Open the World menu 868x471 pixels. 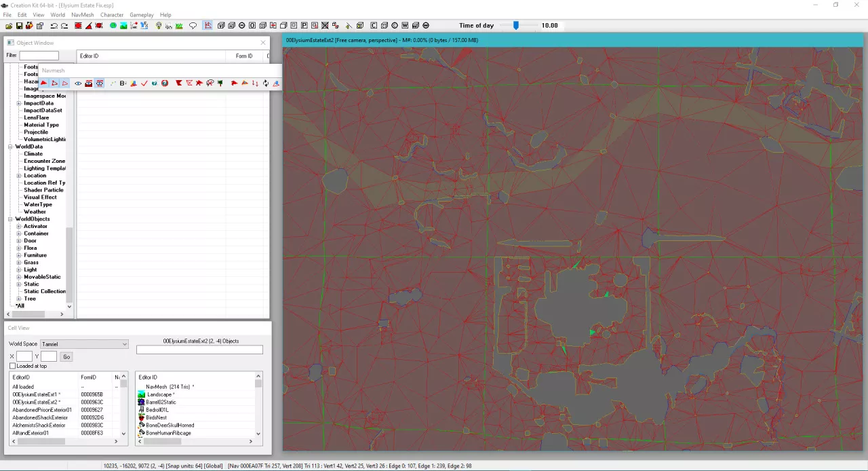[x=58, y=15]
